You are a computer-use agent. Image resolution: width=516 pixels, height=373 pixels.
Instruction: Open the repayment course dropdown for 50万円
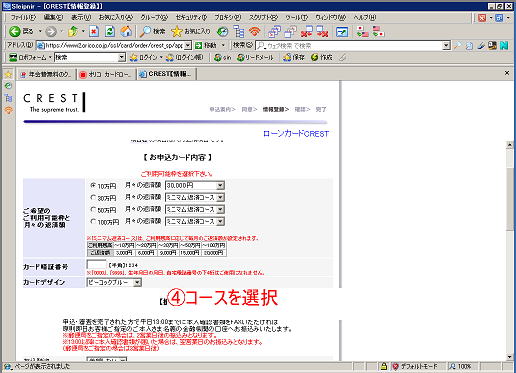(195, 209)
